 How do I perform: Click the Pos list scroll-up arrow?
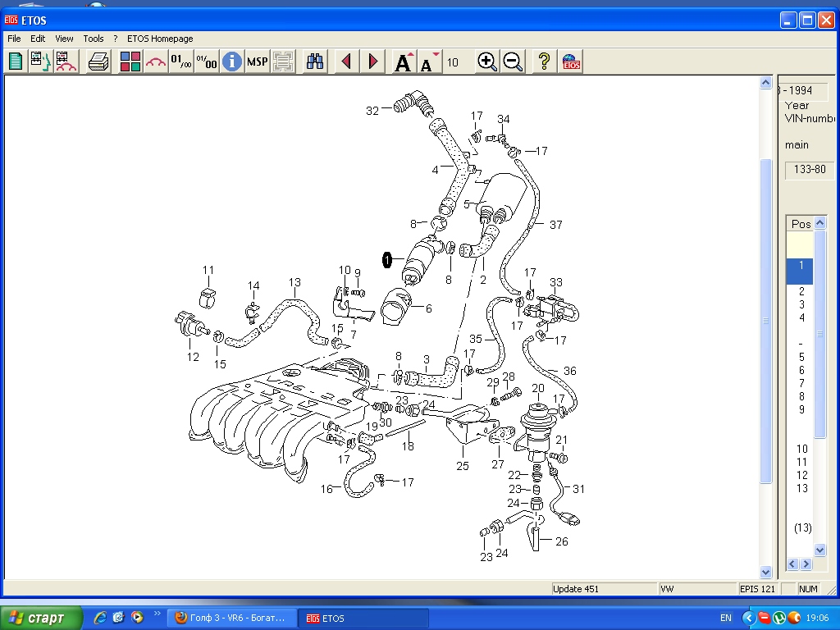[820, 224]
